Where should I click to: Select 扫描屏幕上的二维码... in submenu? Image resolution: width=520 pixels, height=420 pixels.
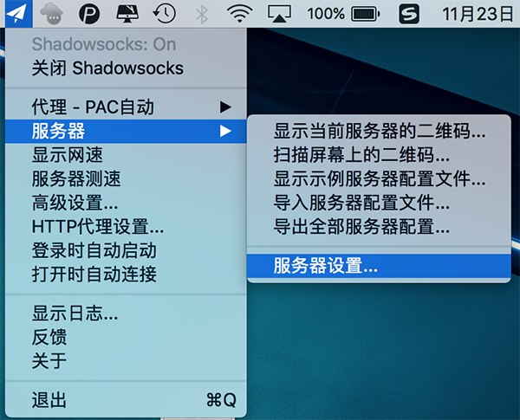pyautogui.click(x=379, y=155)
